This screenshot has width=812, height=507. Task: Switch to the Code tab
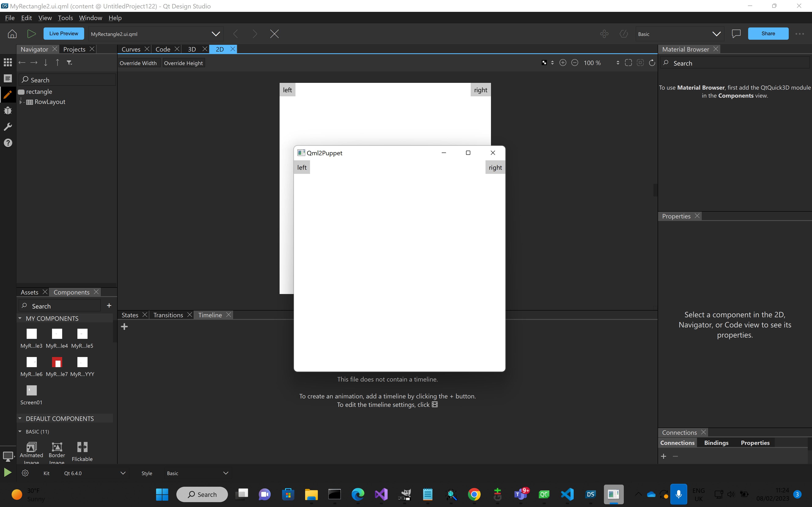163,49
